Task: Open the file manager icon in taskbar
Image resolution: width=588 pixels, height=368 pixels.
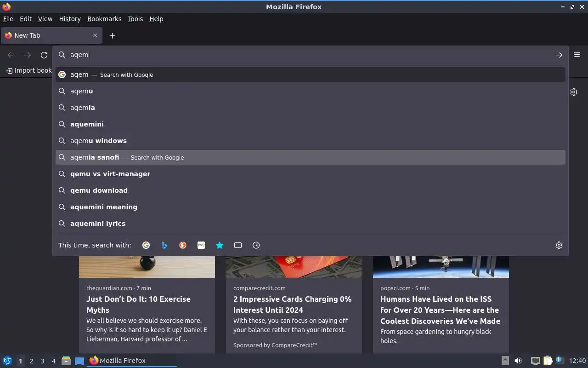Action: click(x=66, y=361)
